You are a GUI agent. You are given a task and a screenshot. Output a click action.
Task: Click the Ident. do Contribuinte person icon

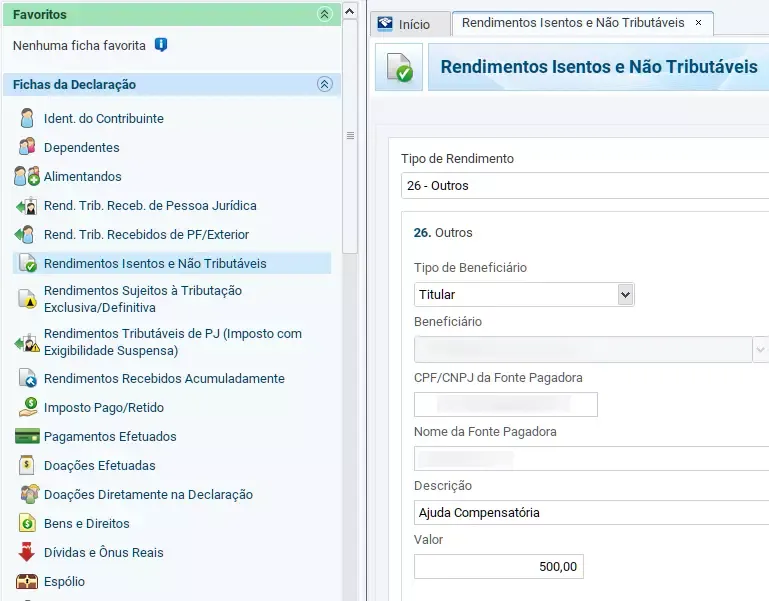tap(27, 118)
